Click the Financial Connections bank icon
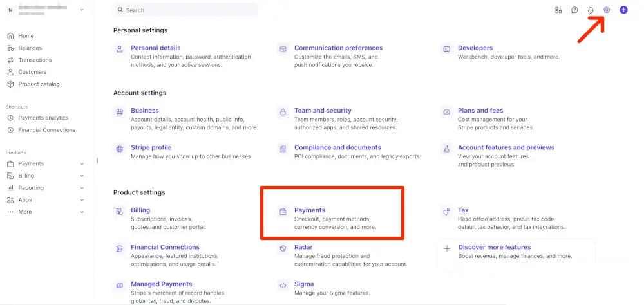The image size is (644, 305). pyautogui.click(x=120, y=248)
